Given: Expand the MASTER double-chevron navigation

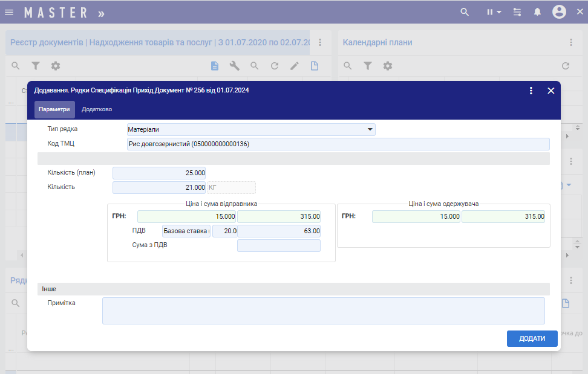Looking at the screenshot, I should pyautogui.click(x=100, y=13).
